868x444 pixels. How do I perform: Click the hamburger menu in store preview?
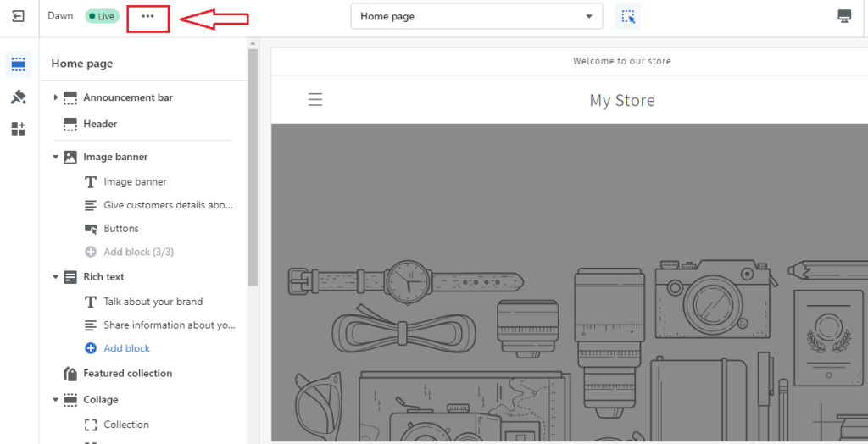pyautogui.click(x=315, y=100)
